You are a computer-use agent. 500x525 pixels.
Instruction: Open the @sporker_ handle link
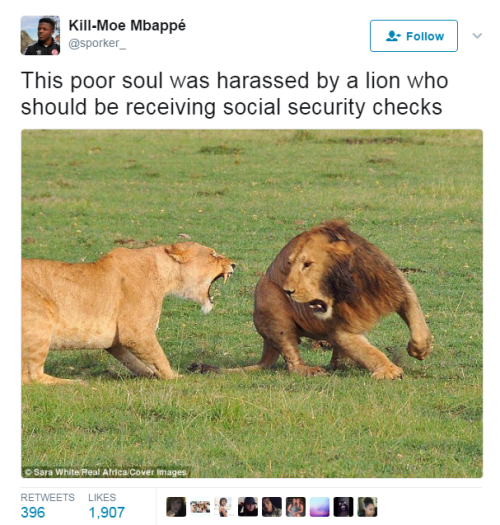tap(97, 43)
